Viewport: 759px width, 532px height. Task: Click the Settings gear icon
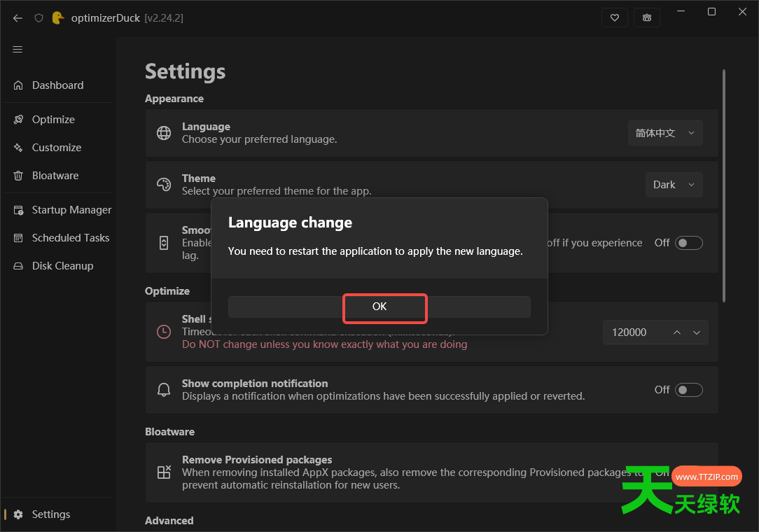18,514
